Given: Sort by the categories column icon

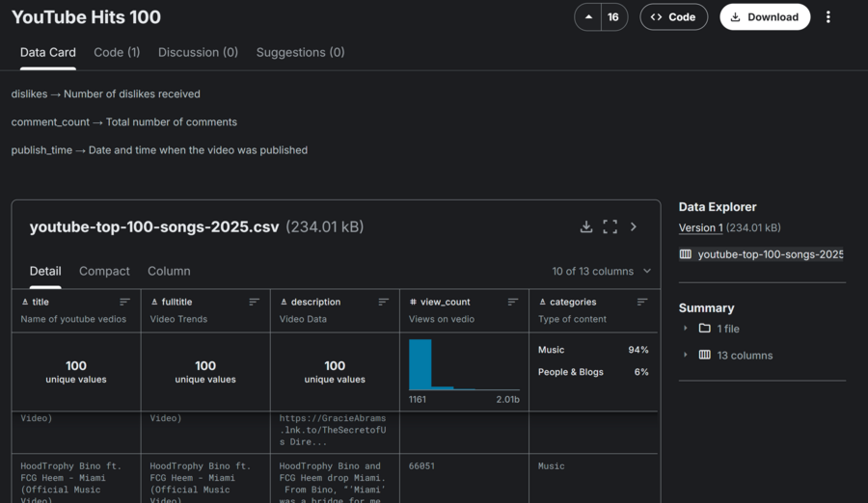Looking at the screenshot, I should [641, 302].
